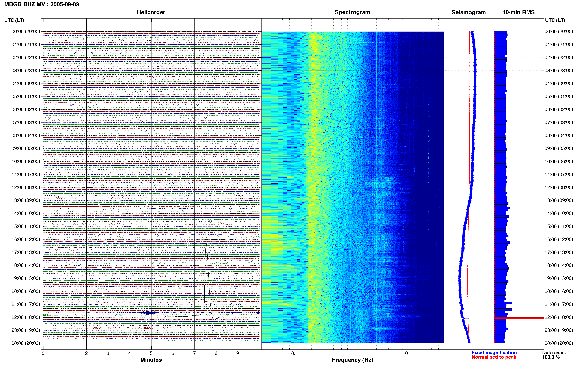Viewport: 588px width, 368px height.
Task: Click the Spectrogram panel heading
Action: (352, 12)
